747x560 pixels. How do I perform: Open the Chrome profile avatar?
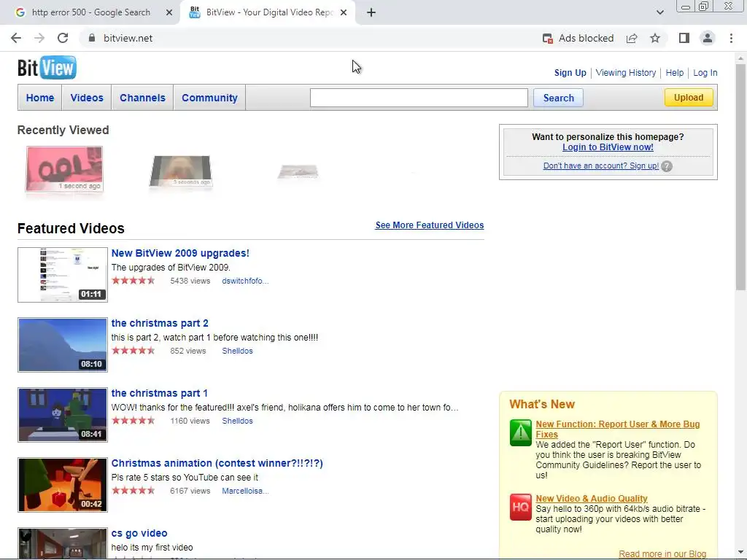pos(708,38)
